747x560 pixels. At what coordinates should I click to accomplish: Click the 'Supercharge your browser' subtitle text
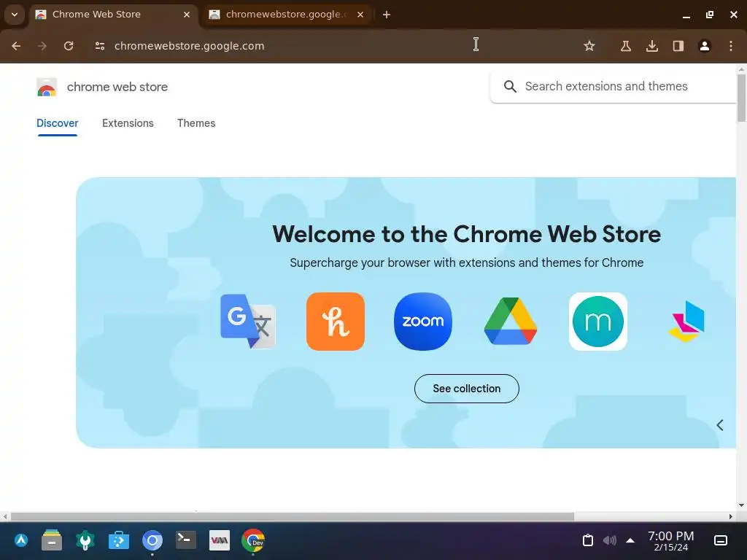[466, 262]
